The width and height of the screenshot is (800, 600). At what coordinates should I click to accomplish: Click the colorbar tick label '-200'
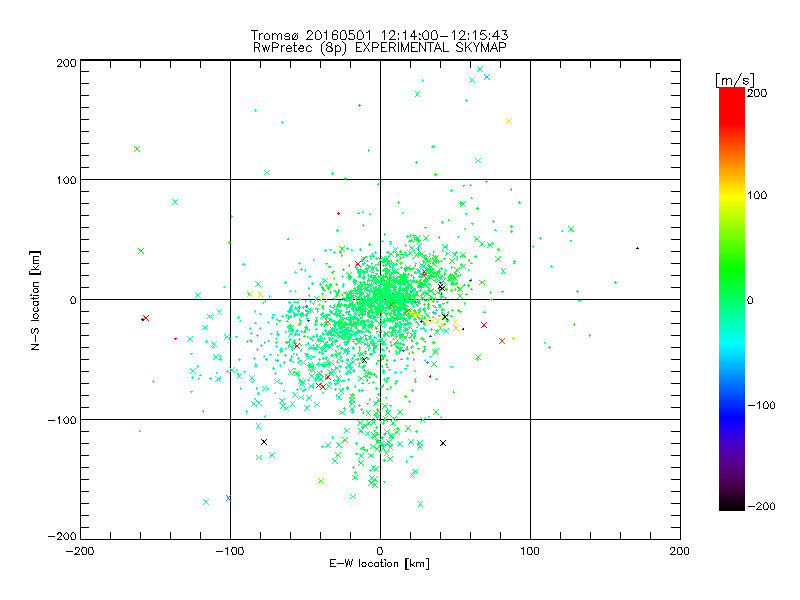point(761,506)
